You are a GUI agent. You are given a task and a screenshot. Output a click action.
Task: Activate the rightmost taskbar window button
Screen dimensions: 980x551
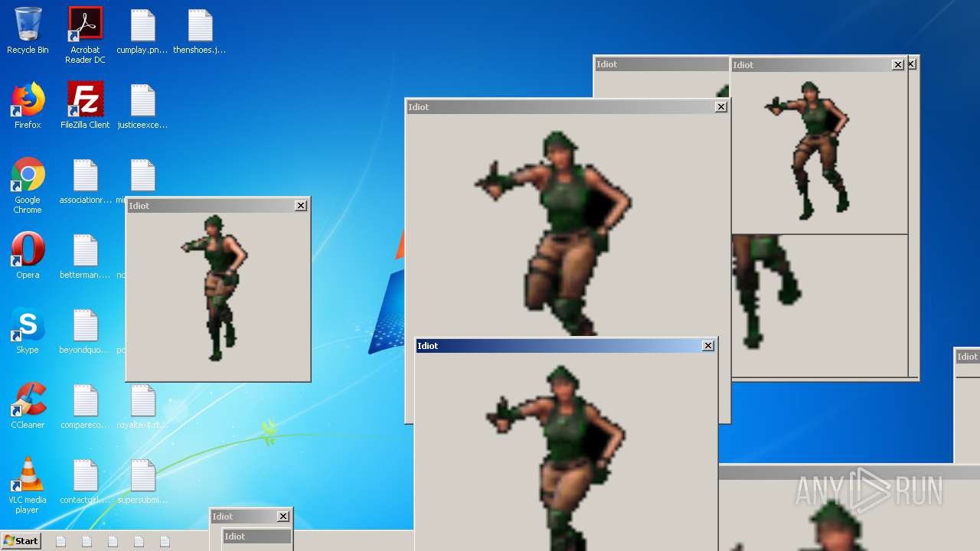click(x=165, y=541)
